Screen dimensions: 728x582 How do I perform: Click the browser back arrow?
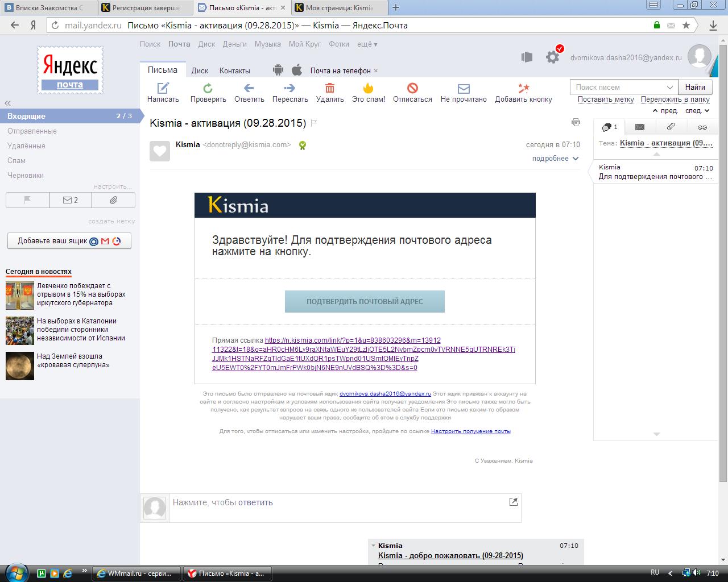click(15, 25)
